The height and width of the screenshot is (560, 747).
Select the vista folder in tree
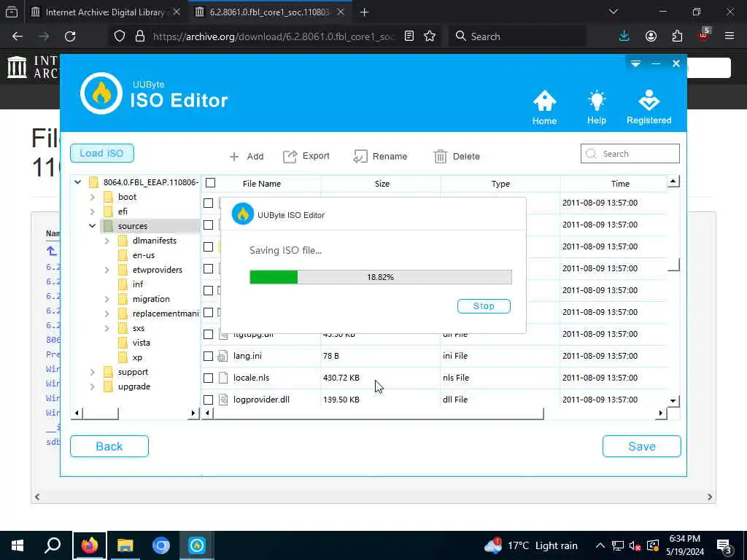pyautogui.click(x=141, y=343)
